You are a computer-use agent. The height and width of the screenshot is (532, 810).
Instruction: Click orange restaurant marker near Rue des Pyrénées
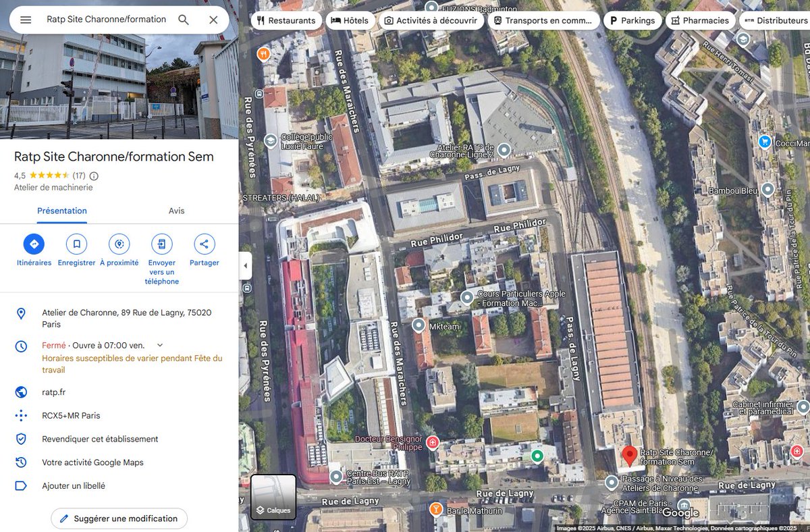263,53
